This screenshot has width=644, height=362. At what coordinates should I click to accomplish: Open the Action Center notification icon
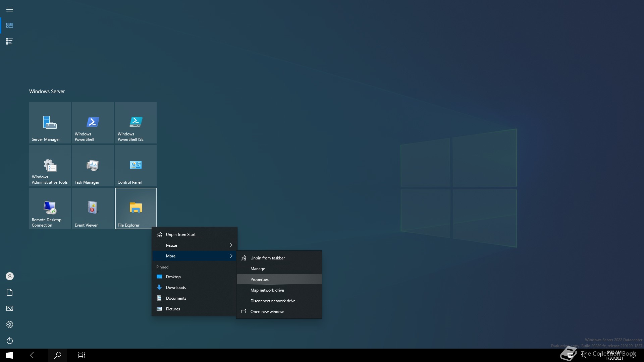pyautogui.click(x=633, y=355)
